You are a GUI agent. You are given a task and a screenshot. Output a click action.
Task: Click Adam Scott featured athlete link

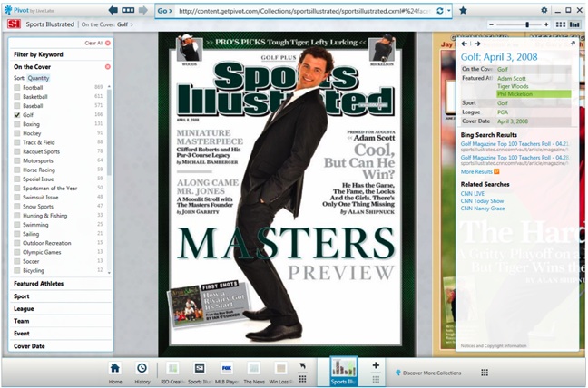pyautogui.click(x=512, y=78)
